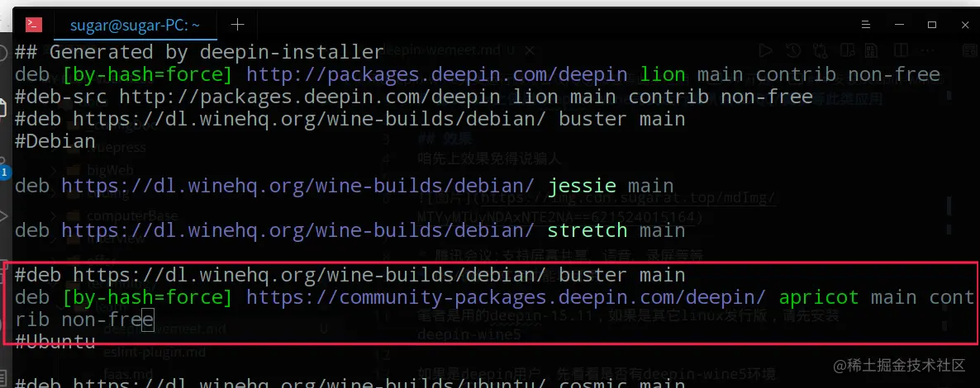Image resolution: width=980 pixels, height=388 pixels.
Task: Open eslint-plugin.md in VS Code explorer
Action: pyautogui.click(x=155, y=352)
